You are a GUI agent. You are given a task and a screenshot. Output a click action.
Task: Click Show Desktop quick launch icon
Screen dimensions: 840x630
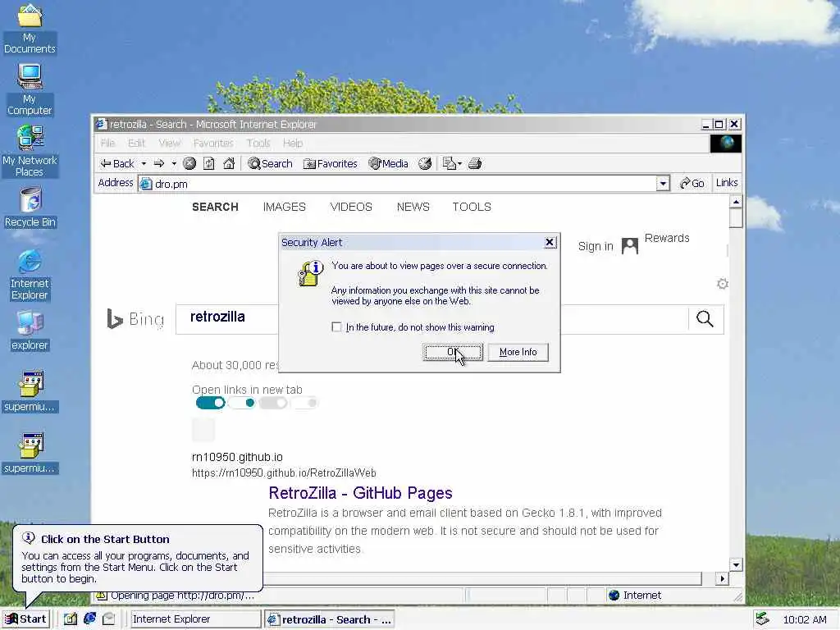click(x=71, y=619)
